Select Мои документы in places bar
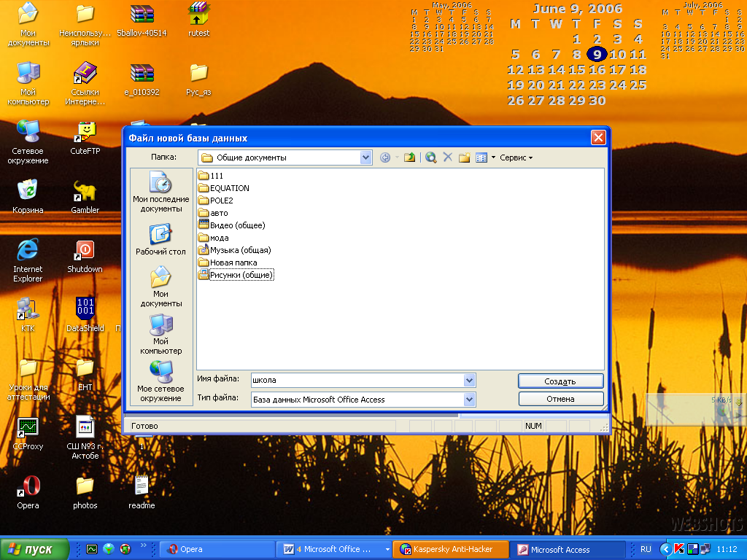 [161, 287]
